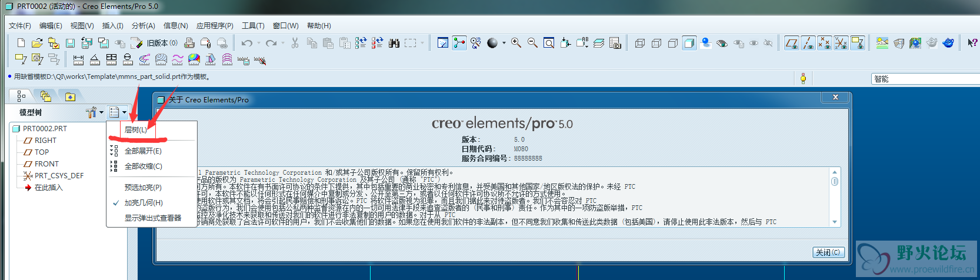The height and width of the screenshot is (280, 980).
Task: Open the 帮助(H) menu
Action: tap(319, 26)
